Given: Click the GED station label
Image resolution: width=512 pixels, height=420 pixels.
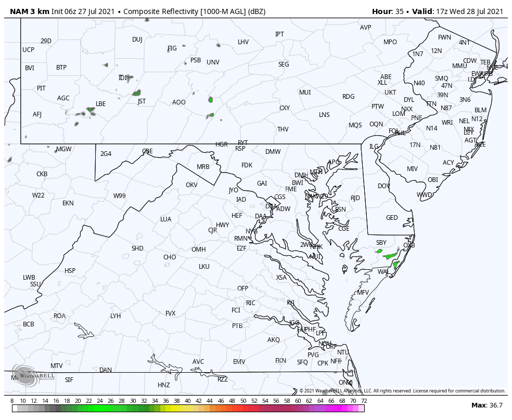Looking at the screenshot, I should pyautogui.click(x=392, y=217).
